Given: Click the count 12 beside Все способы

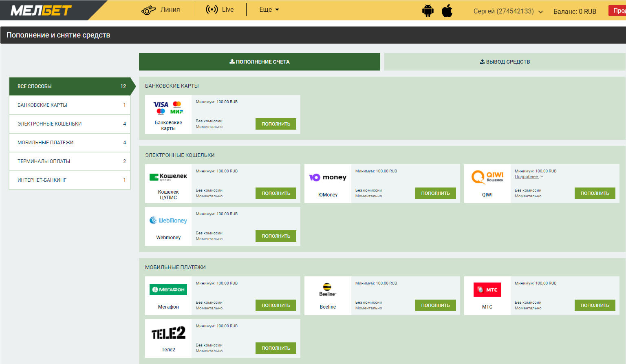Looking at the screenshot, I should coord(123,86).
